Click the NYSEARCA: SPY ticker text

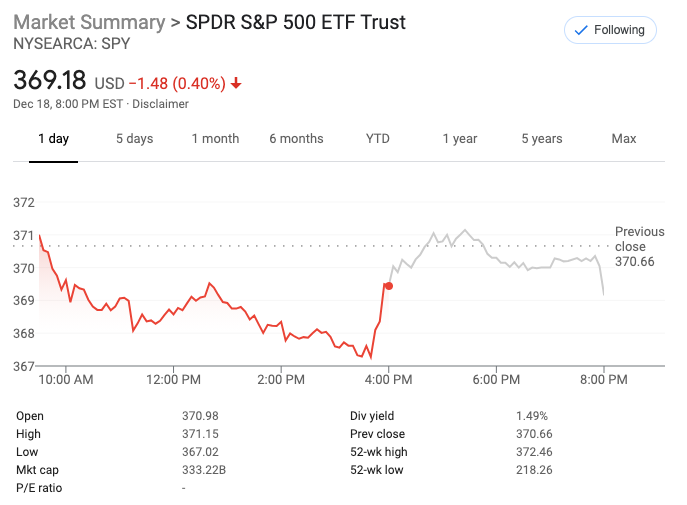click(71, 43)
